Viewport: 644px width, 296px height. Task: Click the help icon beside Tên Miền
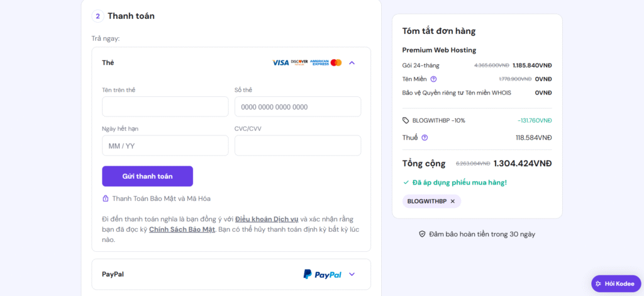pos(433,79)
